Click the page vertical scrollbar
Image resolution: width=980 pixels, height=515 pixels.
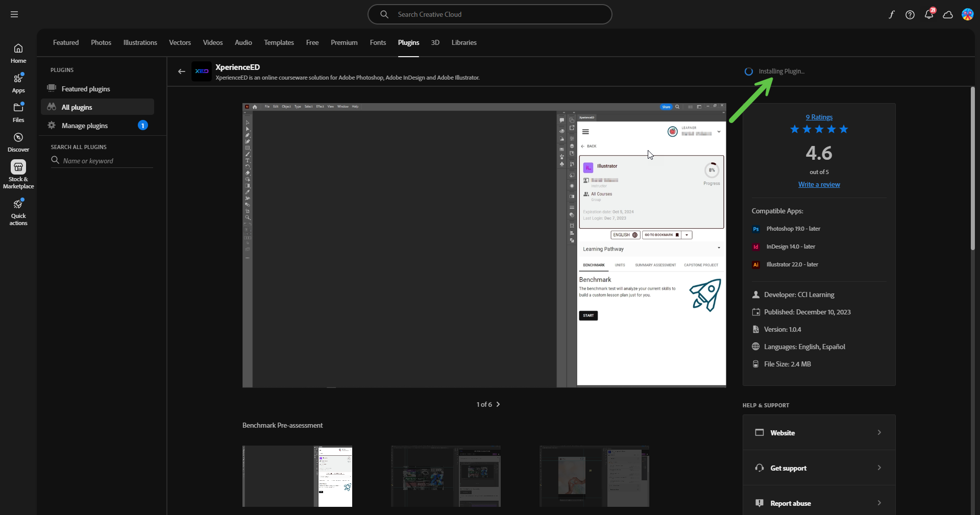click(973, 168)
